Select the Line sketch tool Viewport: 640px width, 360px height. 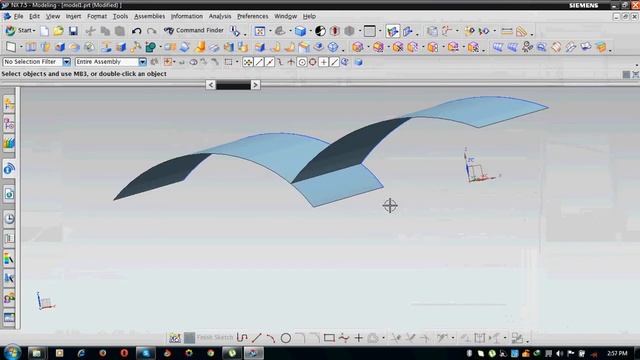(x=256, y=338)
